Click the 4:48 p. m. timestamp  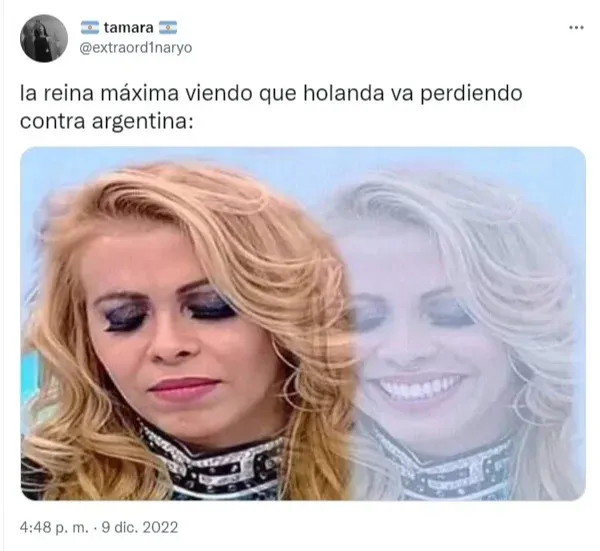pyautogui.click(x=54, y=527)
